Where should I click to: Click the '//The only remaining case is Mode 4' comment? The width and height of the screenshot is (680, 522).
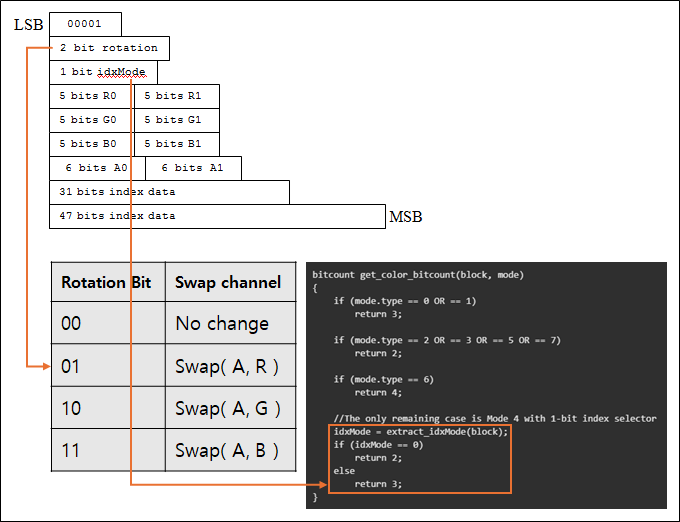[495, 418]
